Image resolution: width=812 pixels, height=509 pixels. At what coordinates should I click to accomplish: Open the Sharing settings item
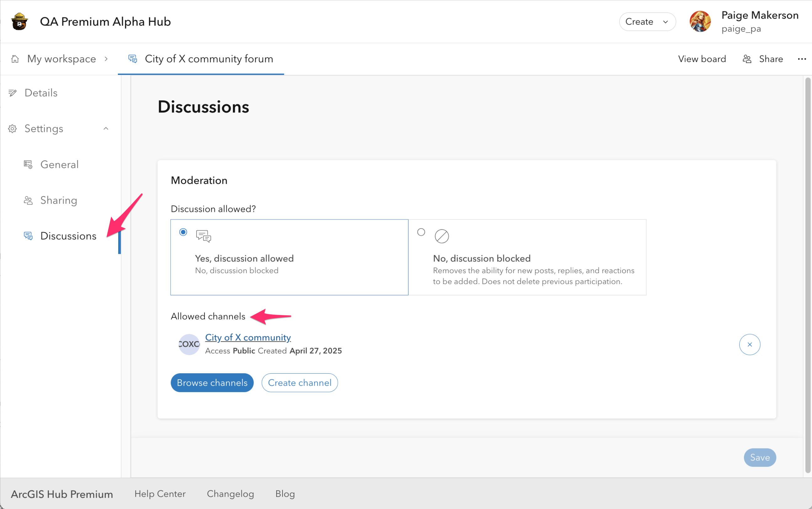coord(59,200)
